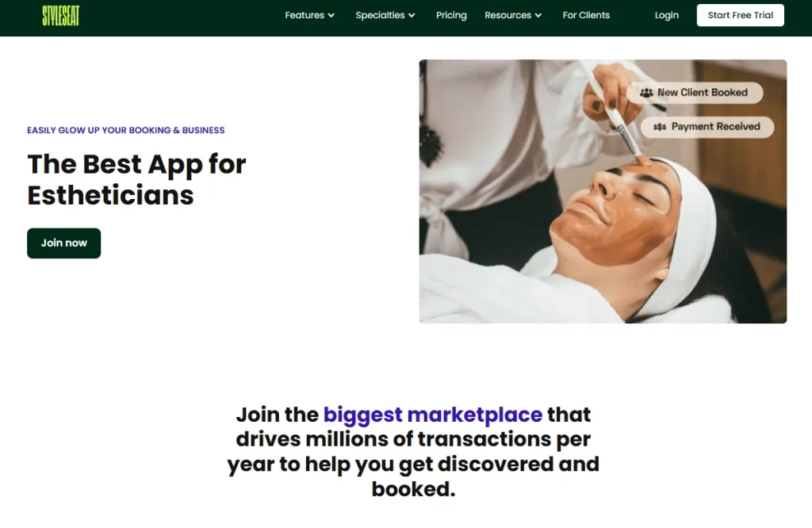Open the Resources menu
Screen dimensions: 812x528
[513, 16]
